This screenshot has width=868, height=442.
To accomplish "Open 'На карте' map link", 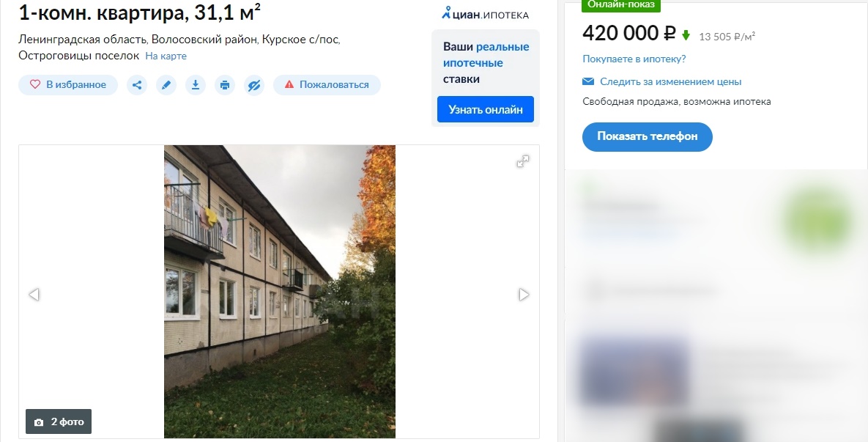I will pos(166,56).
